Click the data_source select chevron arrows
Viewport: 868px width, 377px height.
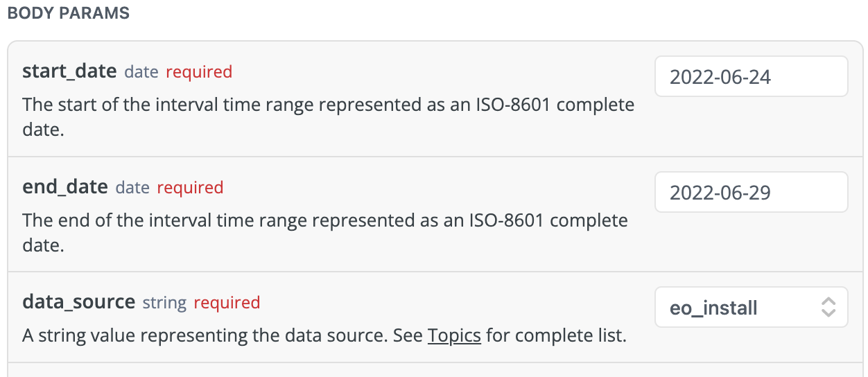point(828,307)
